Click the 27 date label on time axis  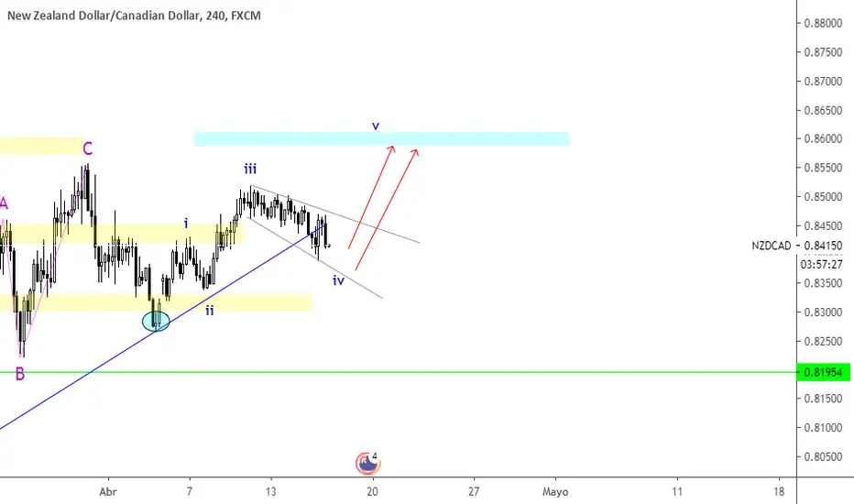point(474,491)
